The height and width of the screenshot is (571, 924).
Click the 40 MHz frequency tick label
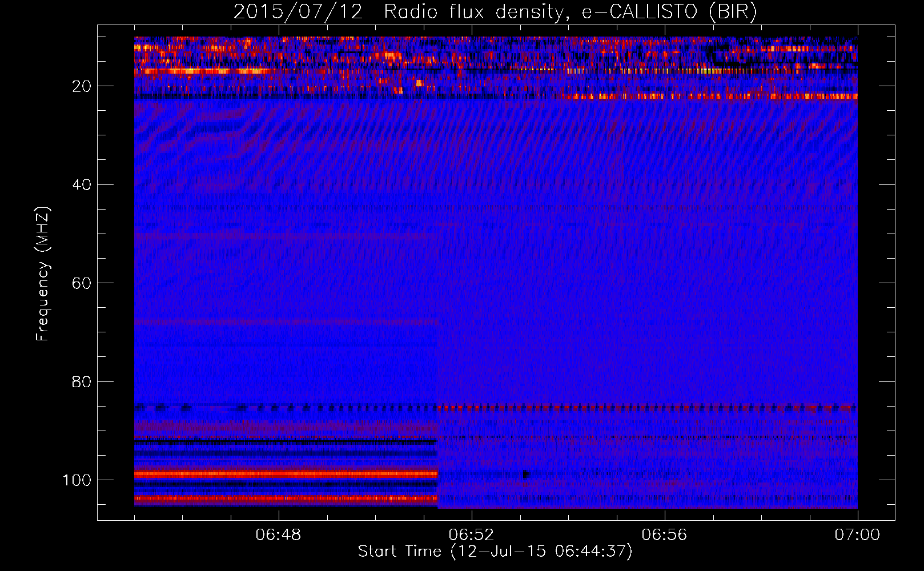pos(82,185)
